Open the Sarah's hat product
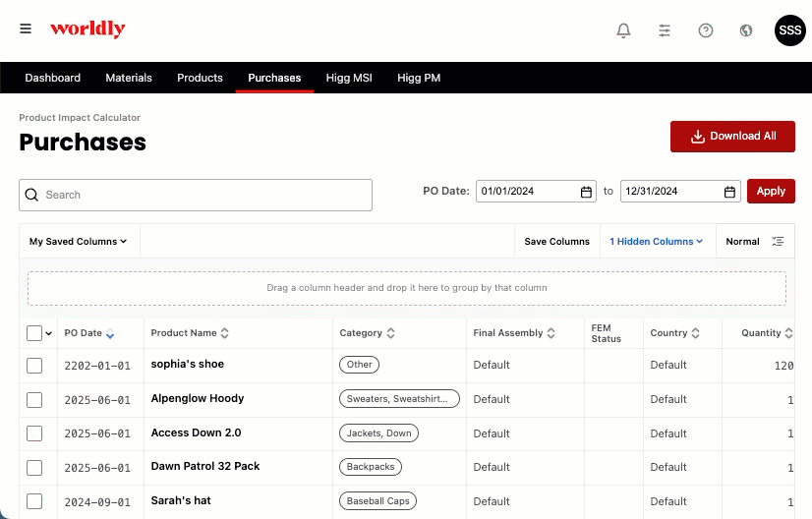Screen dimensions: 812x519 click(181, 500)
